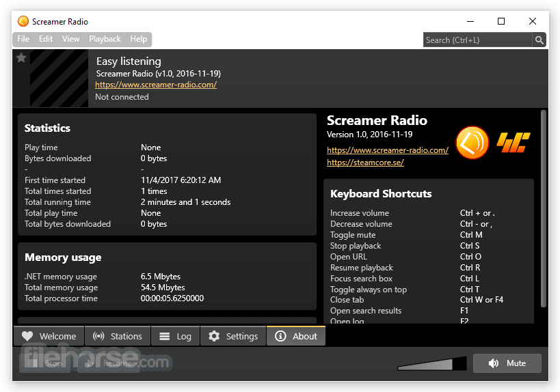Switch to the Stations tab
This screenshot has height=392, width=560.
pos(118,336)
